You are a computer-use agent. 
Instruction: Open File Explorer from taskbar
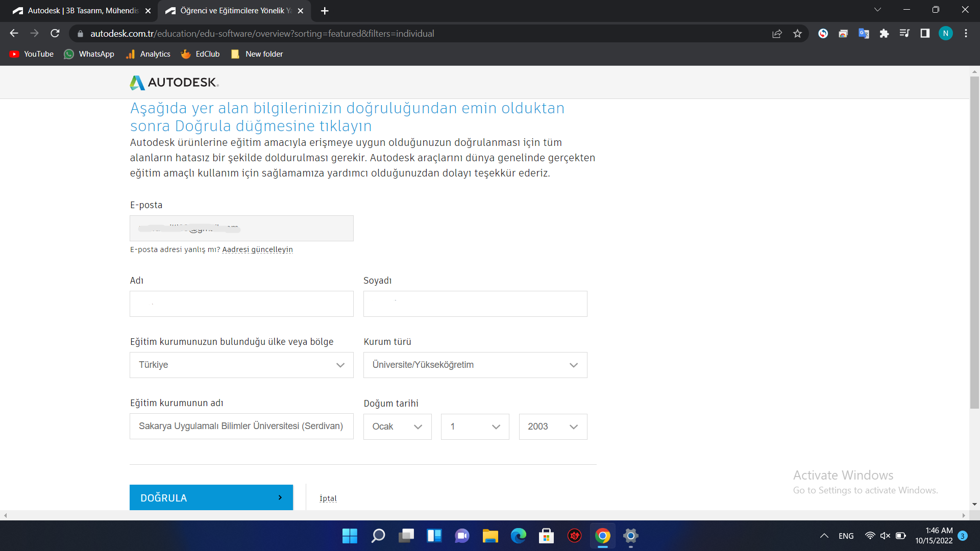[x=490, y=536]
